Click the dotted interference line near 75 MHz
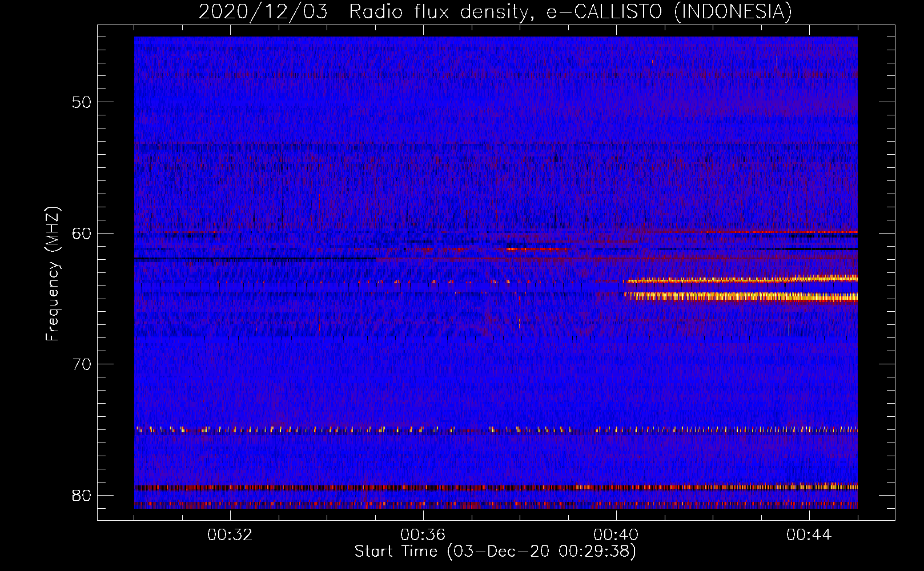 [x=496, y=429]
